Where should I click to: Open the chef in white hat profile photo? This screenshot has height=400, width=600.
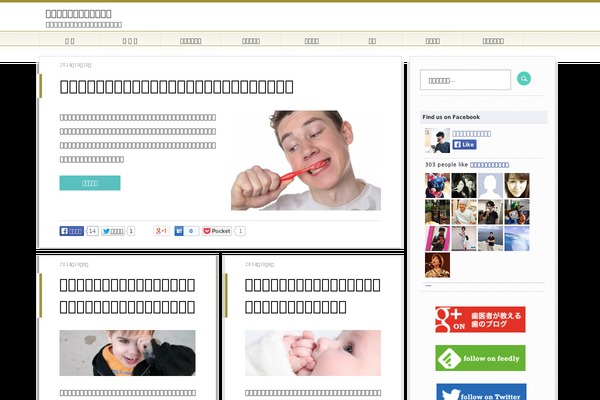464,212
